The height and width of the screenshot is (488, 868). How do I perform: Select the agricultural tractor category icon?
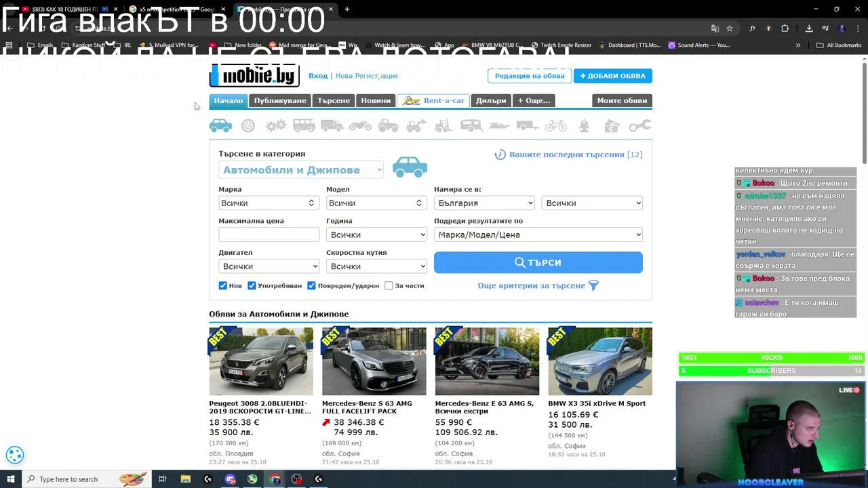[x=388, y=125]
